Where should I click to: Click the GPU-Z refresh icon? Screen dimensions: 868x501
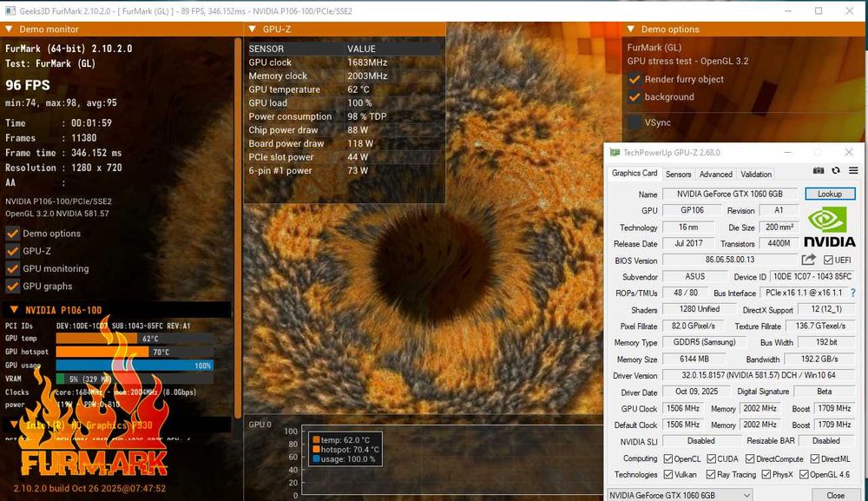836,172
